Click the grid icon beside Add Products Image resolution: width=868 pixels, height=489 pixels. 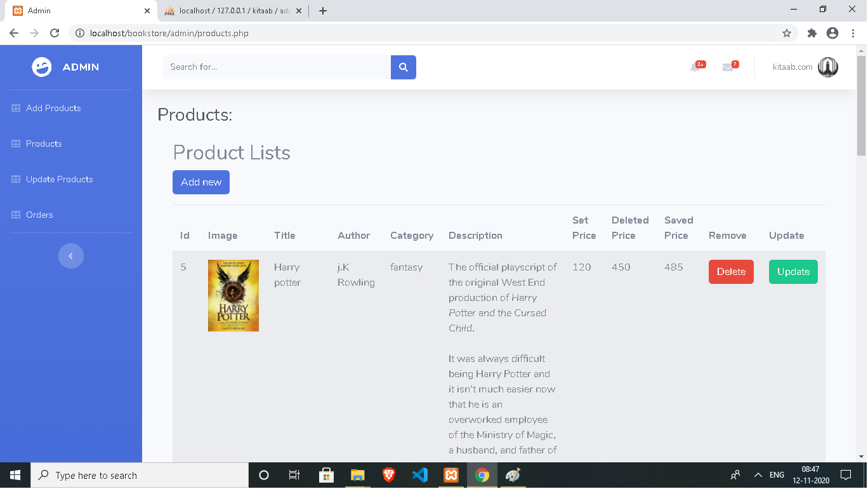tap(15, 108)
